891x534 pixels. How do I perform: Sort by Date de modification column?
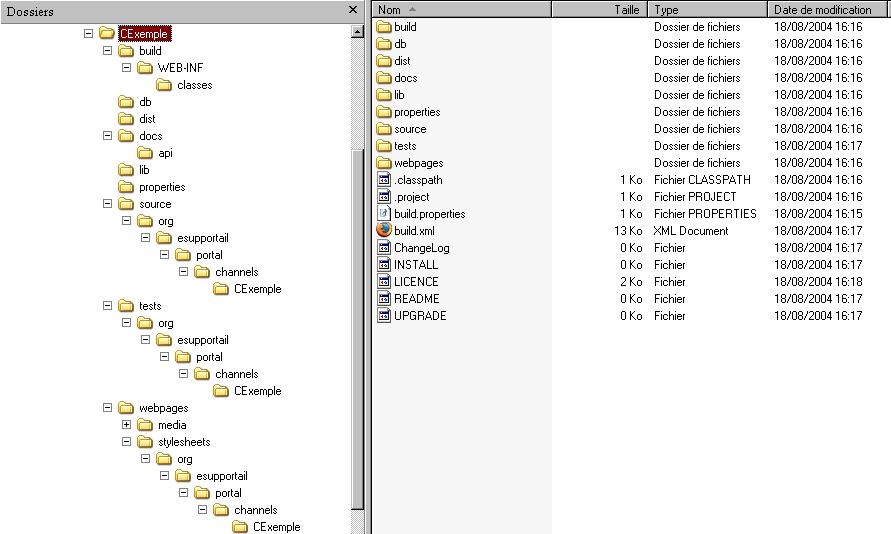829,9
